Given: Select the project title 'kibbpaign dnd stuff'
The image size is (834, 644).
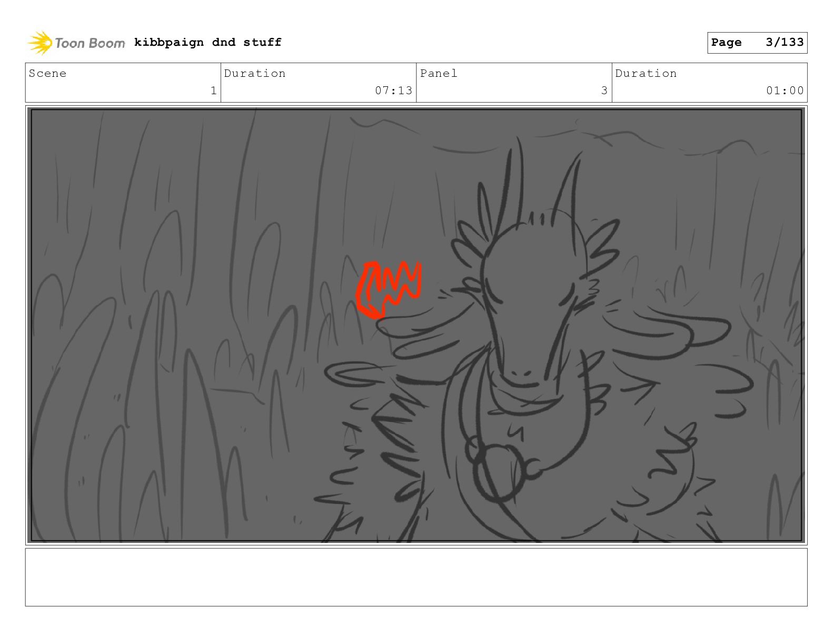Looking at the screenshot, I should pyautogui.click(x=207, y=42).
